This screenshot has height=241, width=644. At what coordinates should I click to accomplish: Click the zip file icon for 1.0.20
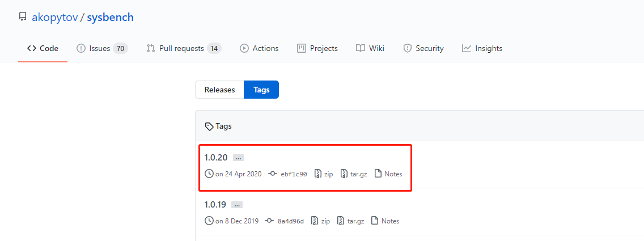317,174
